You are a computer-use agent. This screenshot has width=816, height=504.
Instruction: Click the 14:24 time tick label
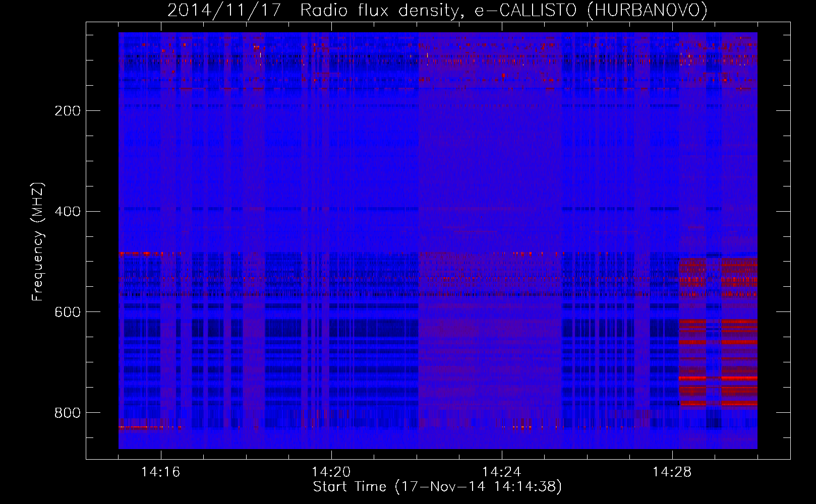coord(502,472)
